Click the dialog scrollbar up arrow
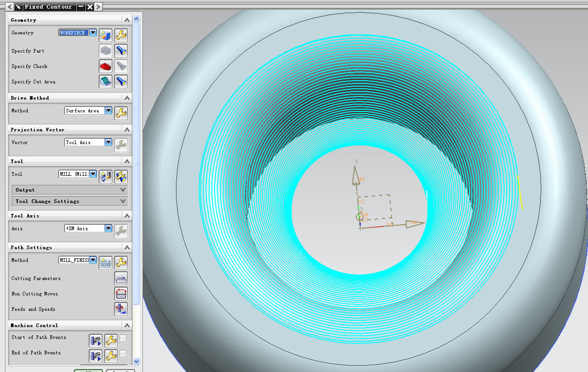Viewport: 588px width, 372px height. 137,19
